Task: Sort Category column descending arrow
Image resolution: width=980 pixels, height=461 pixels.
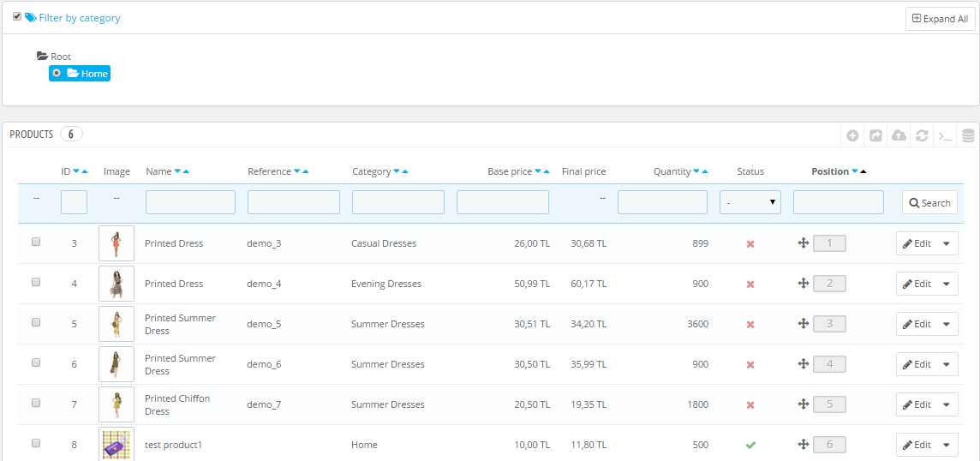Action: click(397, 171)
